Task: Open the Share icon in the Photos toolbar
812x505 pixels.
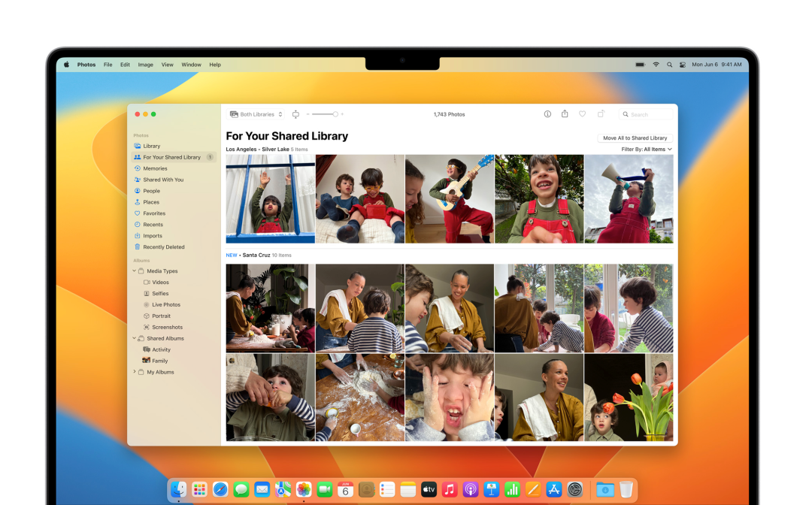Action: pyautogui.click(x=565, y=114)
